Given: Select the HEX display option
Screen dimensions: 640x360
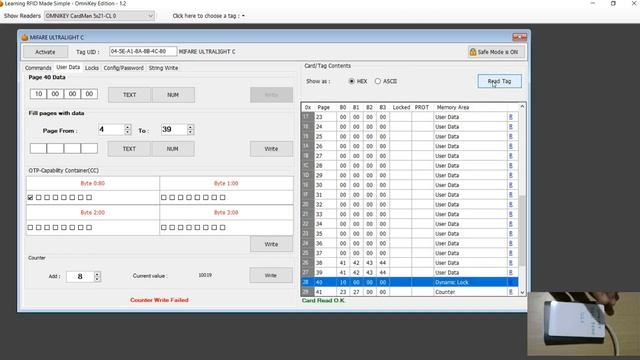Looking at the screenshot, I should coord(351,81).
